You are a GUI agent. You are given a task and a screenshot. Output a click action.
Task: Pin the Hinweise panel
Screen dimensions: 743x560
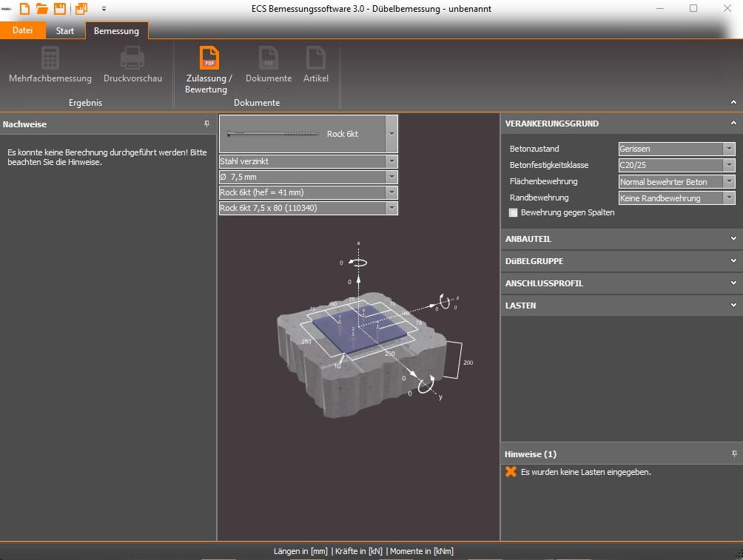pos(734,453)
